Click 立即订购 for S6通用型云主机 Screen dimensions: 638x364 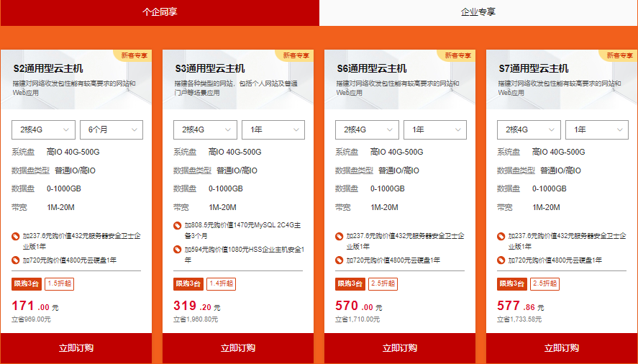tap(400, 348)
